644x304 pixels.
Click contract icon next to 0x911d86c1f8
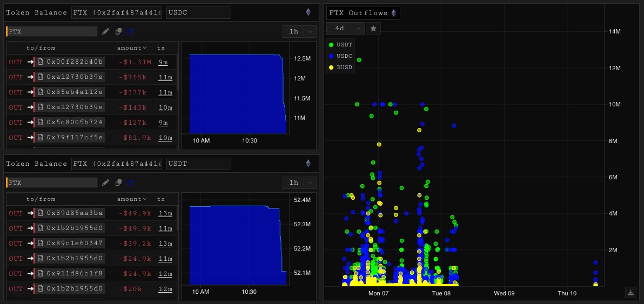point(40,273)
